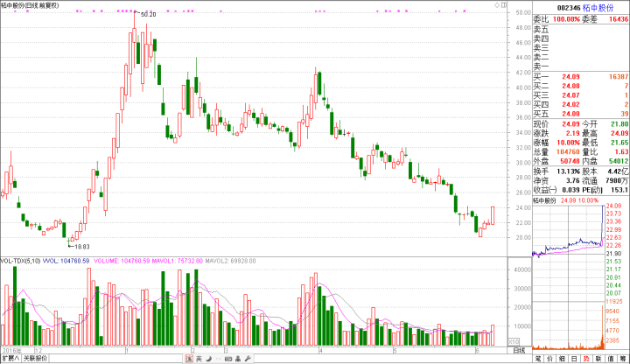Select the 日 tab under the intraday panel
Image resolution: width=630 pixels, height=364 pixels.
[574, 359]
